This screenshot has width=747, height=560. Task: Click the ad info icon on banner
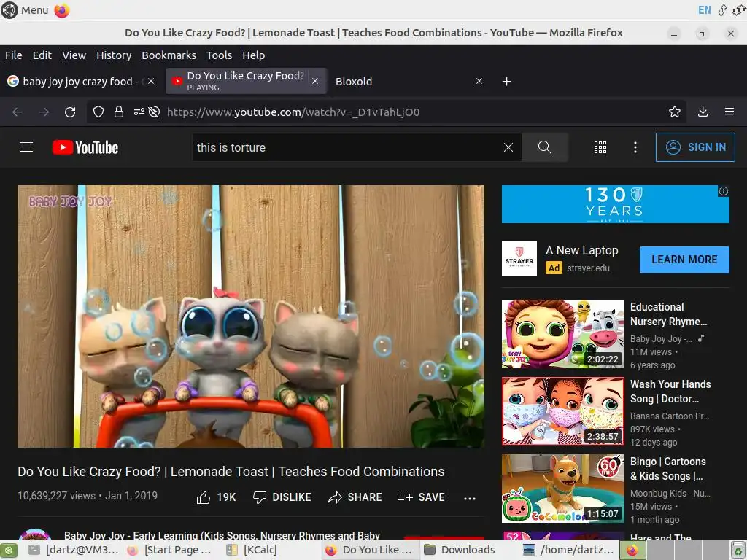point(723,191)
